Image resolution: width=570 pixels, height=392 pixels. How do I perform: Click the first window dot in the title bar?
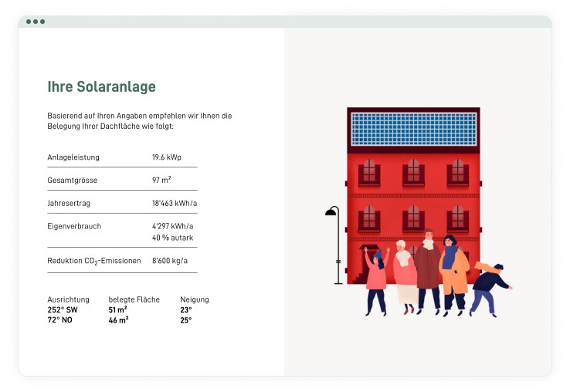click(29, 22)
